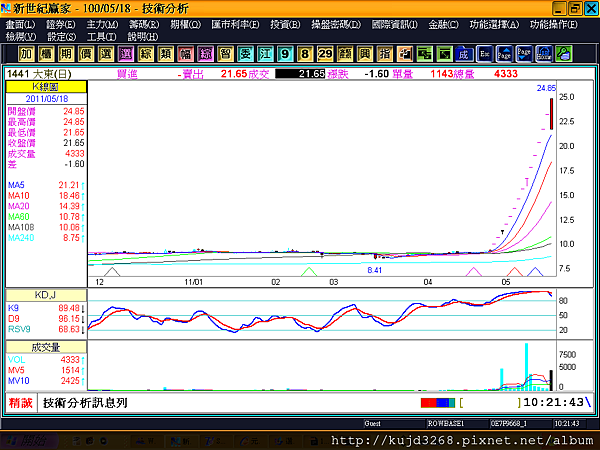Image resolution: width=600 pixels, height=450 pixels.
Task: Click the stock title 1441 大東(日)
Action: pyautogui.click(x=39, y=74)
